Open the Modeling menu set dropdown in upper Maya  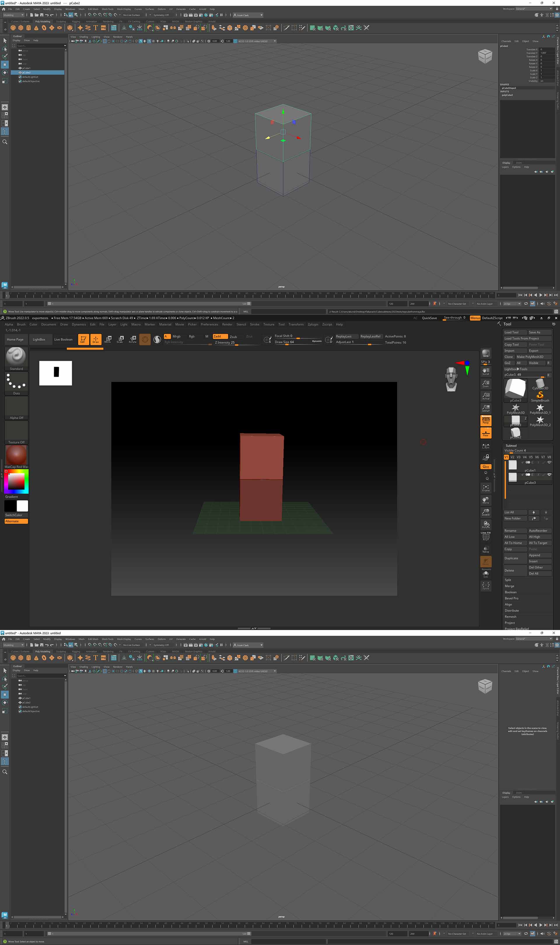tap(14, 15)
